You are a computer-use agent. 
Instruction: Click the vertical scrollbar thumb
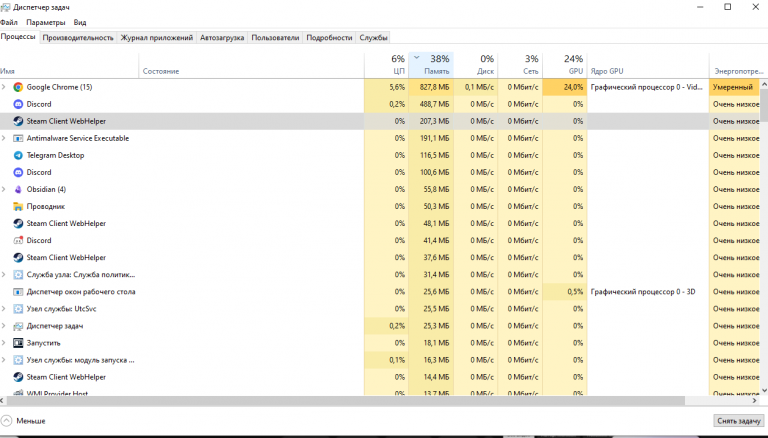[764, 104]
